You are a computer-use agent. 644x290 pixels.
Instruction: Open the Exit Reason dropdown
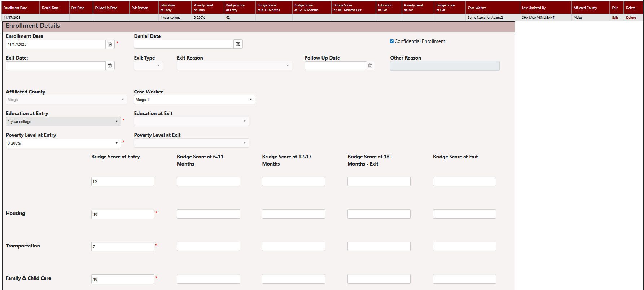pyautogui.click(x=234, y=66)
